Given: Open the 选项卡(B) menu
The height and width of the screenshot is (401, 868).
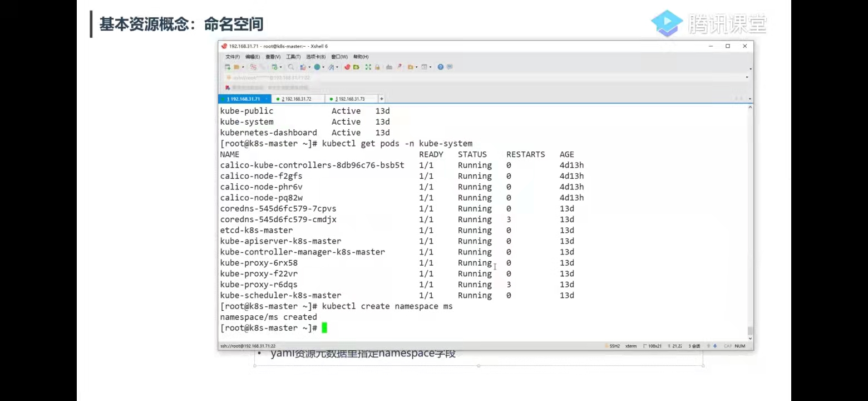Looking at the screenshot, I should tap(315, 57).
